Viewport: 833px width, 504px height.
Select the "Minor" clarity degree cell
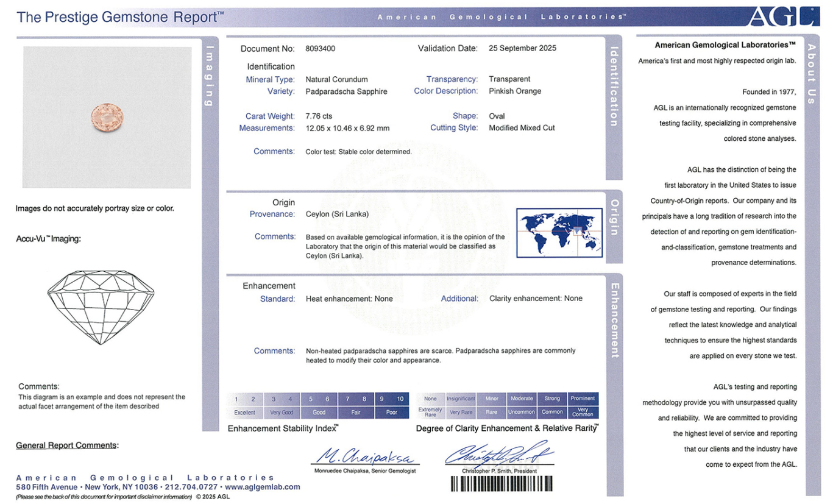point(492,399)
